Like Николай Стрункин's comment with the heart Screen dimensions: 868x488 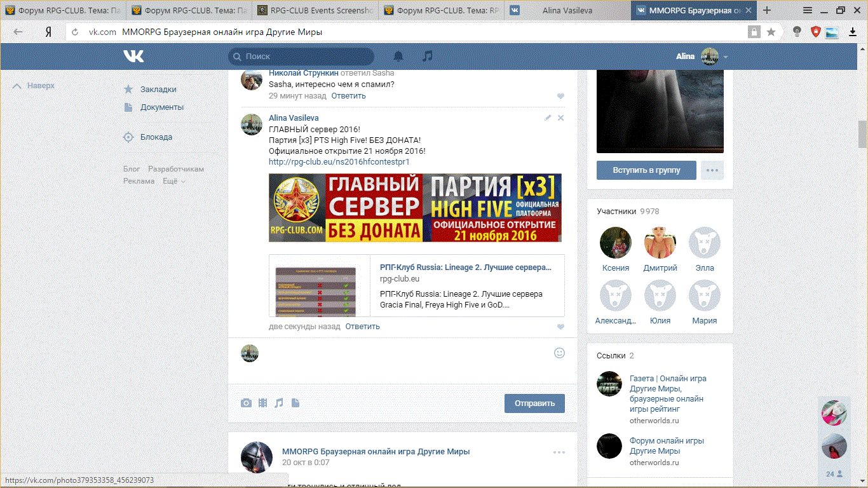(560, 96)
